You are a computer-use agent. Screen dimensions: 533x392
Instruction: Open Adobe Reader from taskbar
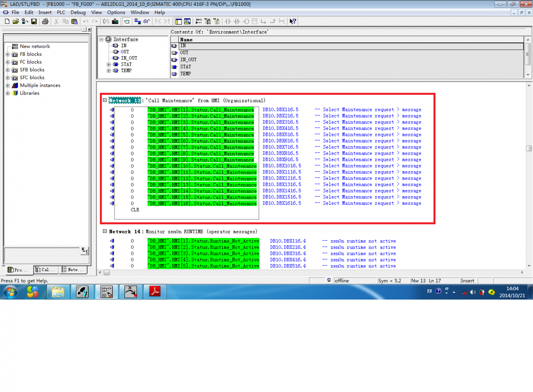pyautogui.click(x=154, y=292)
